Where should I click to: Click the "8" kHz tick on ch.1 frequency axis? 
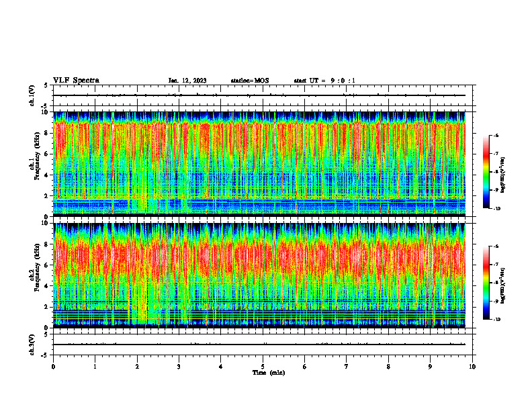[x=46, y=133]
